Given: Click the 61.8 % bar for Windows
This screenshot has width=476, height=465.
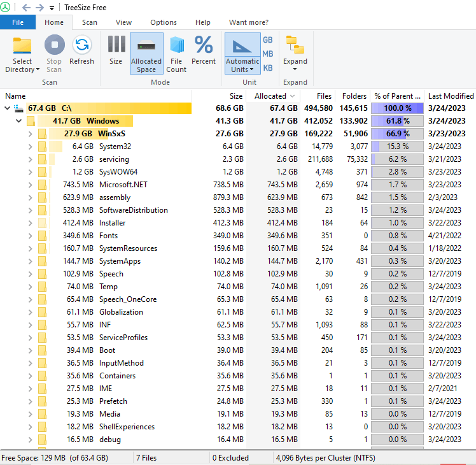Looking at the screenshot, I should click(x=397, y=121).
